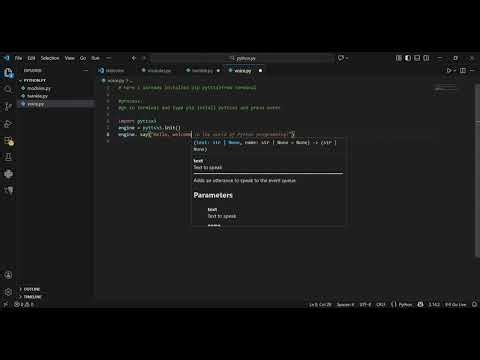This screenshot has width=480, height=360.
Task: Go forward with the navigation arrow
Action: [144, 58]
